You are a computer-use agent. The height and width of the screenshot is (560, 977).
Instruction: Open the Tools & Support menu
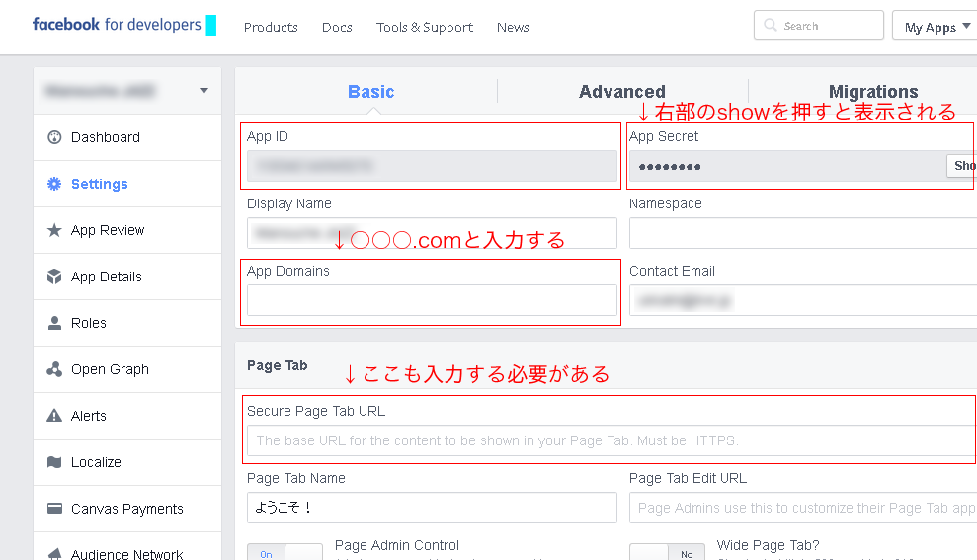coord(425,27)
